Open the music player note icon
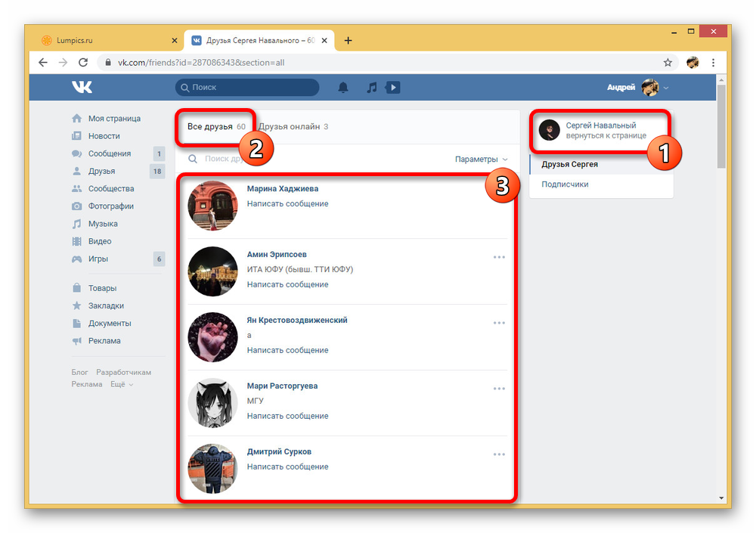The height and width of the screenshot is (533, 756). point(371,87)
